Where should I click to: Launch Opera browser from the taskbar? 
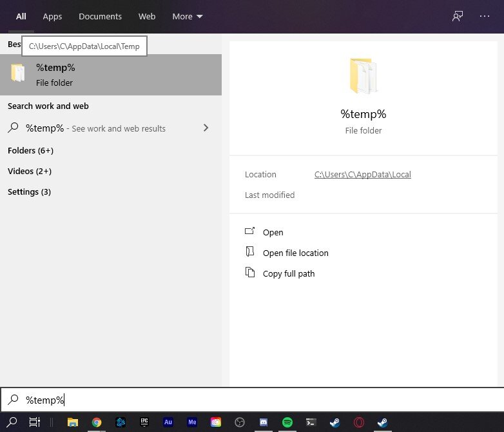pos(358,422)
